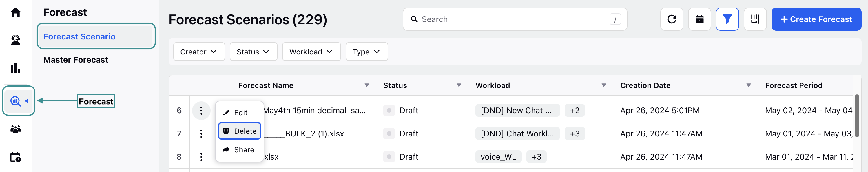Open the calendar clock scheduling icon
Image resolution: width=868 pixels, height=172 pixels.
16,157
